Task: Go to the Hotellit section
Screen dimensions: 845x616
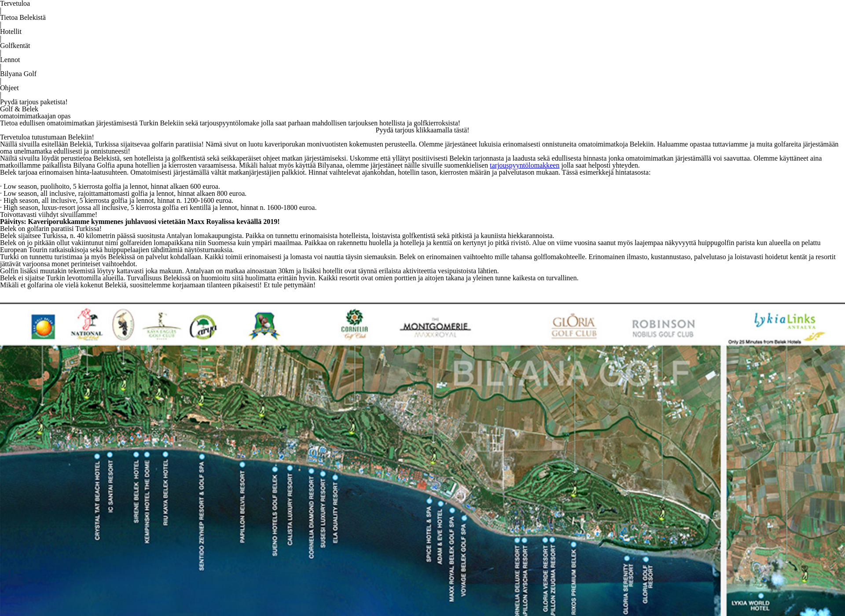Action: (11, 32)
